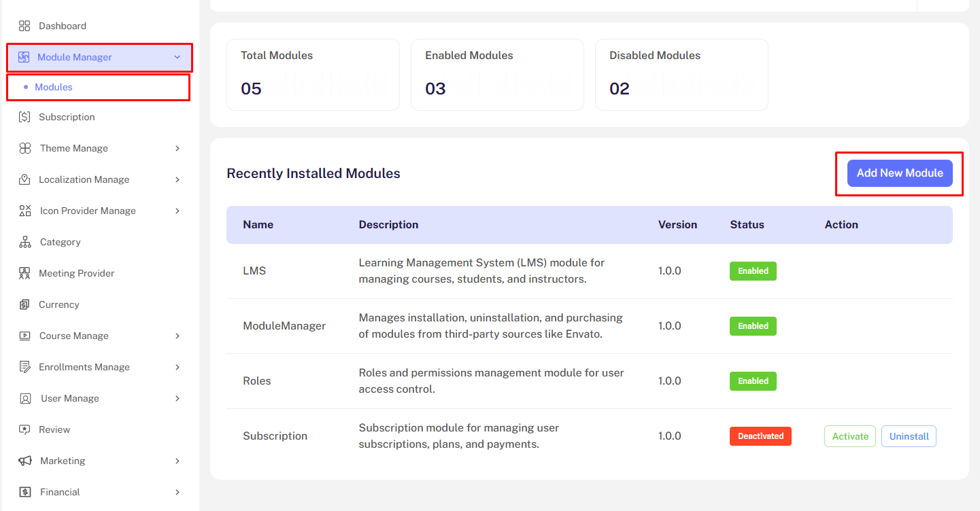Image resolution: width=980 pixels, height=511 pixels.
Task: Click the Subscription dollar icon
Action: click(24, 116)
